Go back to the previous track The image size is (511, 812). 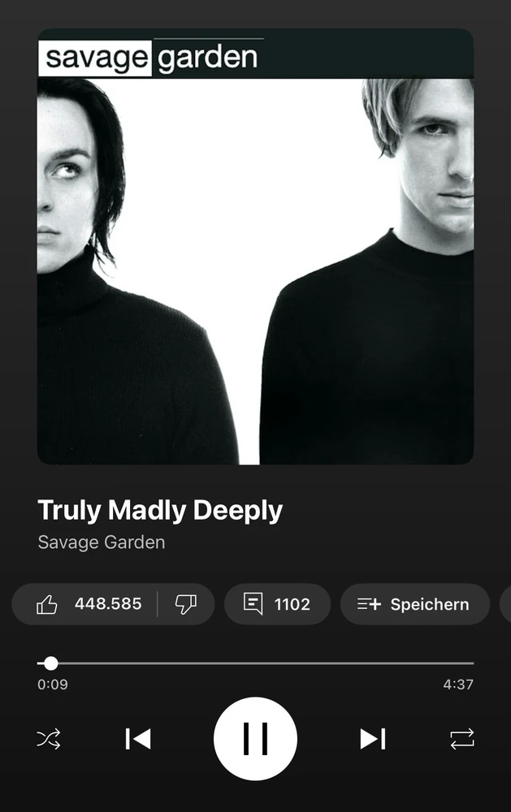(138, 739)
